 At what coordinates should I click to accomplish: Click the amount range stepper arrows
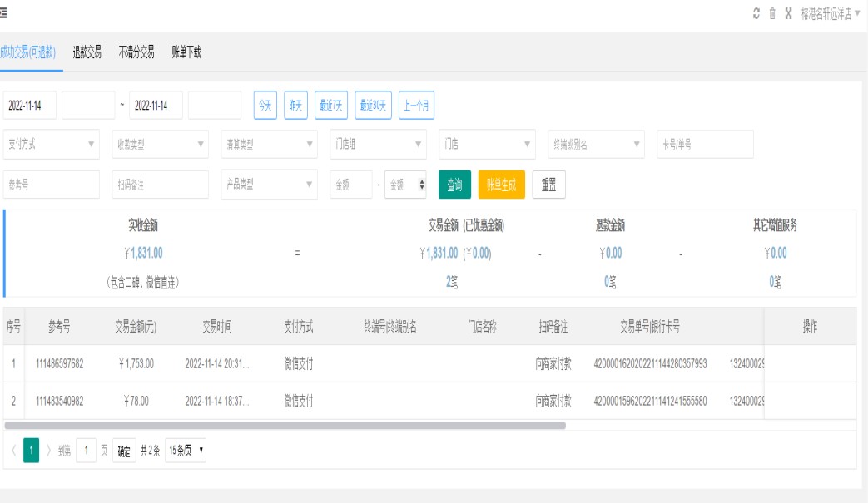[421, 185]
